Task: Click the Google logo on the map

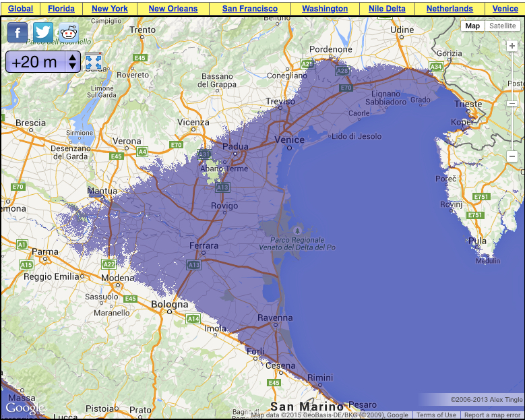Action: pos(25,407)
